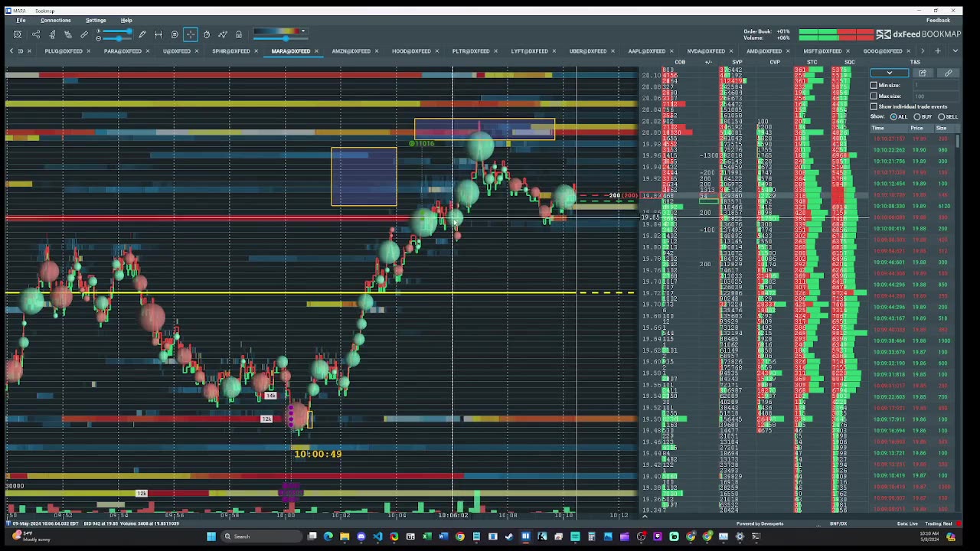Click the COB column header
The width and height of the screenshot is (980, 551).
680,62
